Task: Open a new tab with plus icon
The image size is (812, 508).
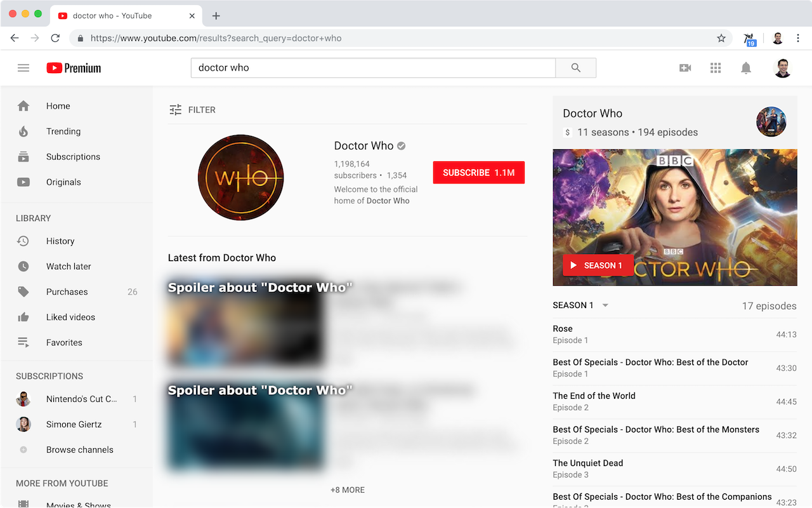Action: click(x=216, y=15)
